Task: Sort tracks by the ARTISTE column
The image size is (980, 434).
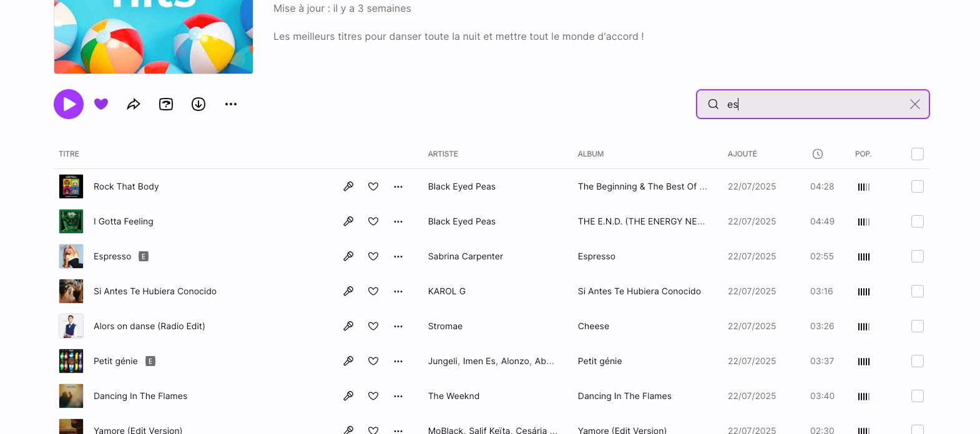Action: coord(443,154)
